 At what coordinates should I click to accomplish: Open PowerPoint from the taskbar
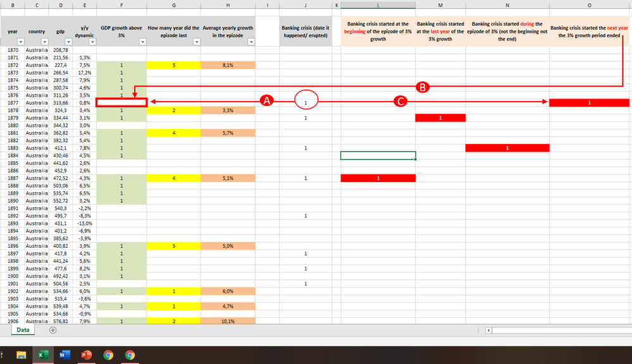click(86, 355)
